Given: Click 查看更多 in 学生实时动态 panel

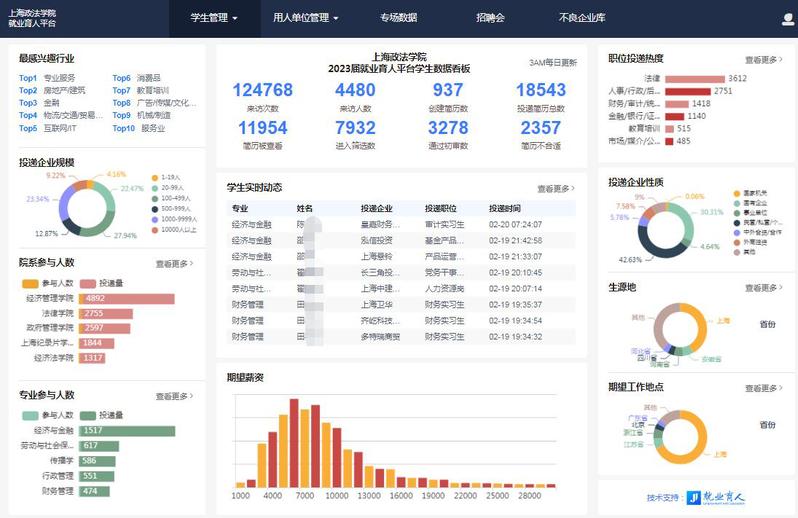Looking at the screenshot, I should [555, 188].
